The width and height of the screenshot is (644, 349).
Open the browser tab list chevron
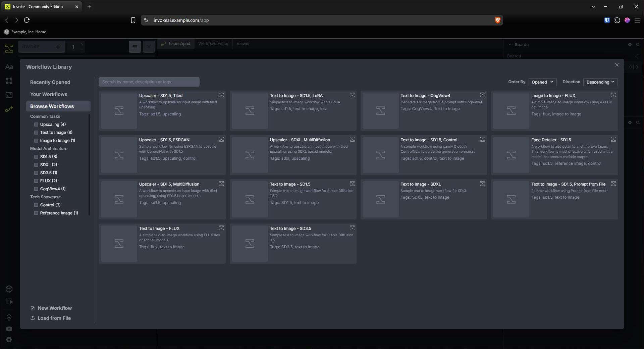pyautogui.click(x=593, y=7)
